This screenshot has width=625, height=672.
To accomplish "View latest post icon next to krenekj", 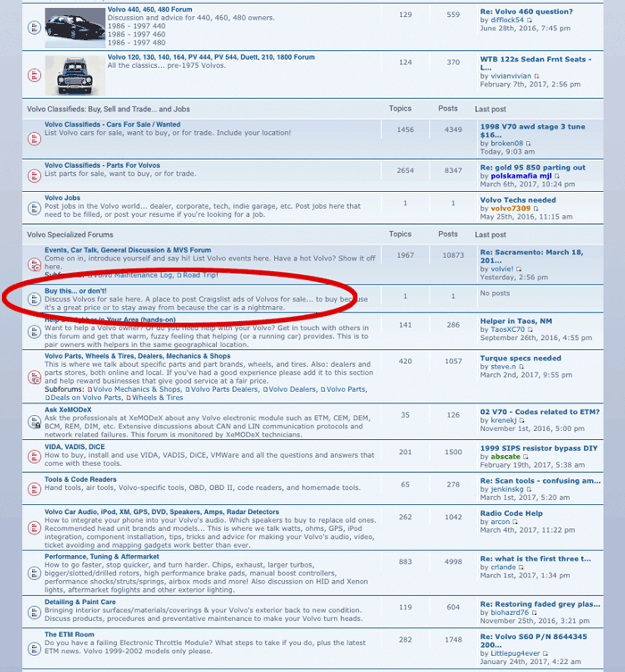I will pyautogui.click(x=522, y=420).
